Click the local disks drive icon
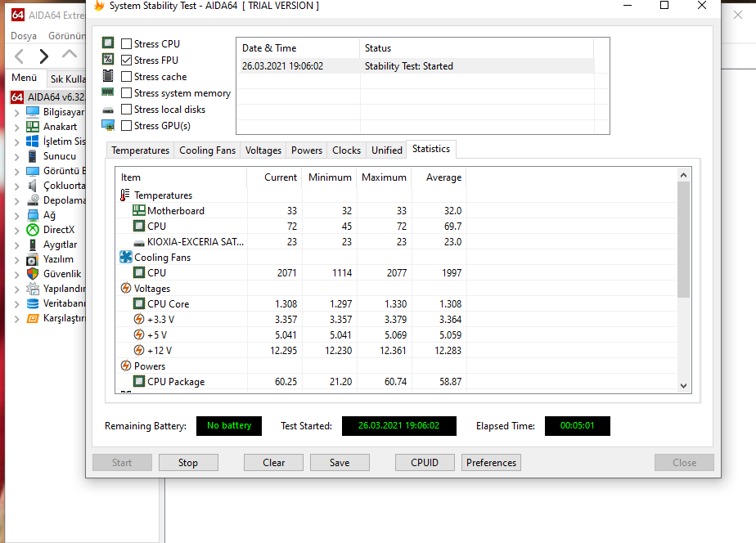Screen dimensions: 756x543 coord(108,110)
